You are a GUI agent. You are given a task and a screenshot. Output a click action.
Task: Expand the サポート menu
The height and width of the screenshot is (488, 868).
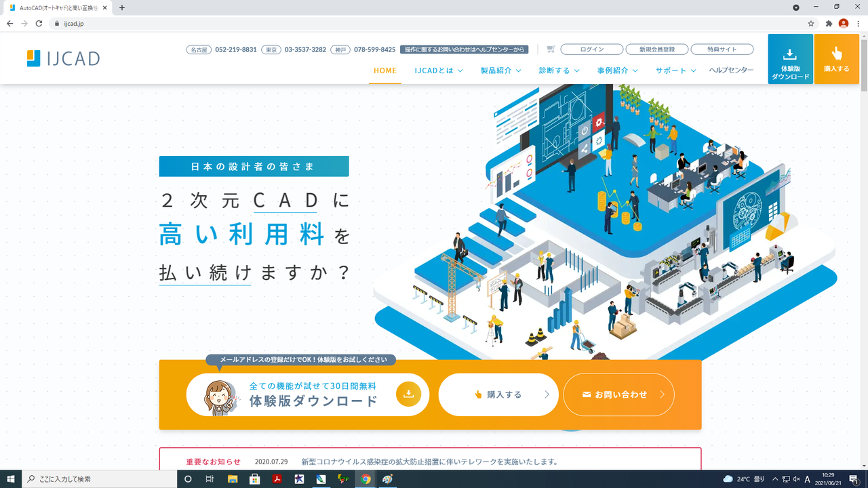(x=676, y=70)
